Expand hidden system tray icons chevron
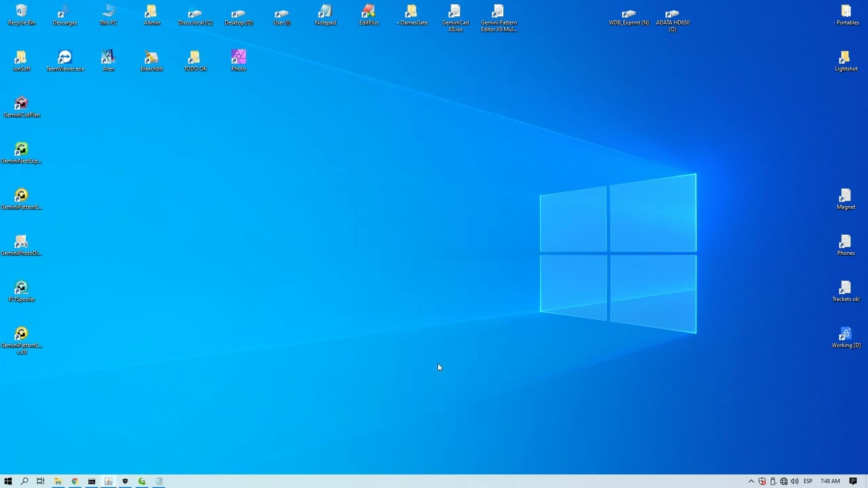 (x=751, y=481)
